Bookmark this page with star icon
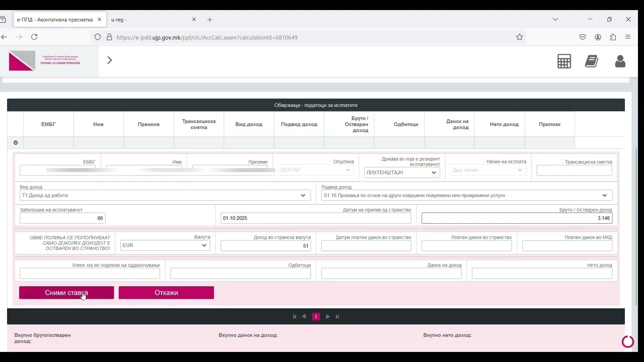This screenshot has height=362, width=644. [519, 37]
